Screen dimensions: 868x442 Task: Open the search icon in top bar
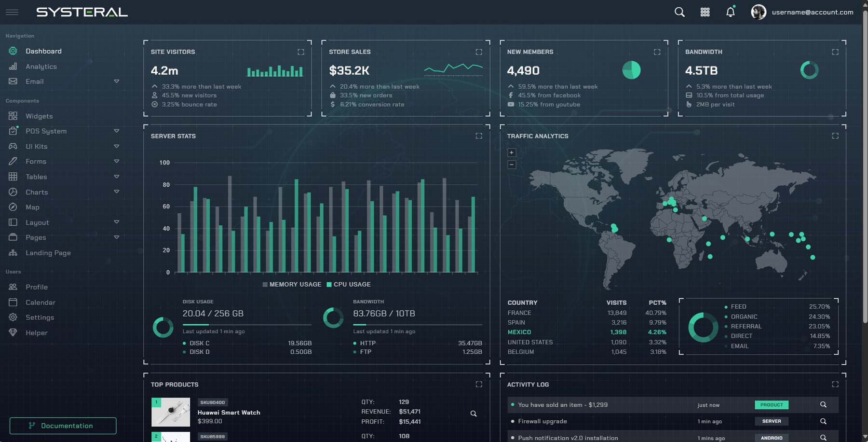[x=679, y=12]
